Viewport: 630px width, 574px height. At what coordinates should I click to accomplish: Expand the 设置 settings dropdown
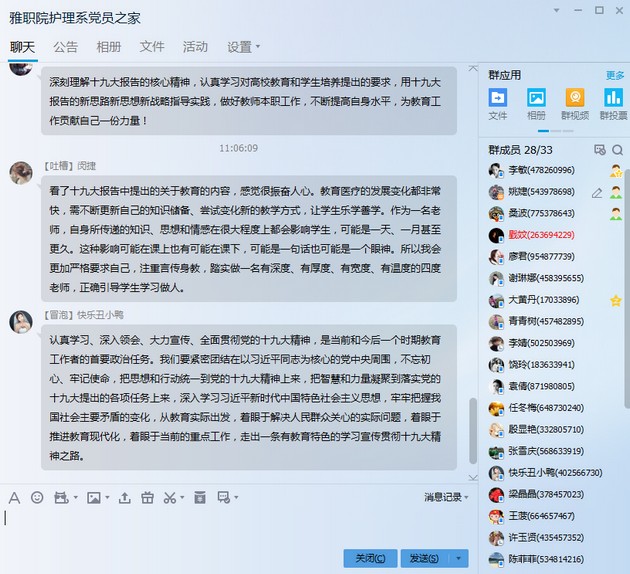(243, 47)
